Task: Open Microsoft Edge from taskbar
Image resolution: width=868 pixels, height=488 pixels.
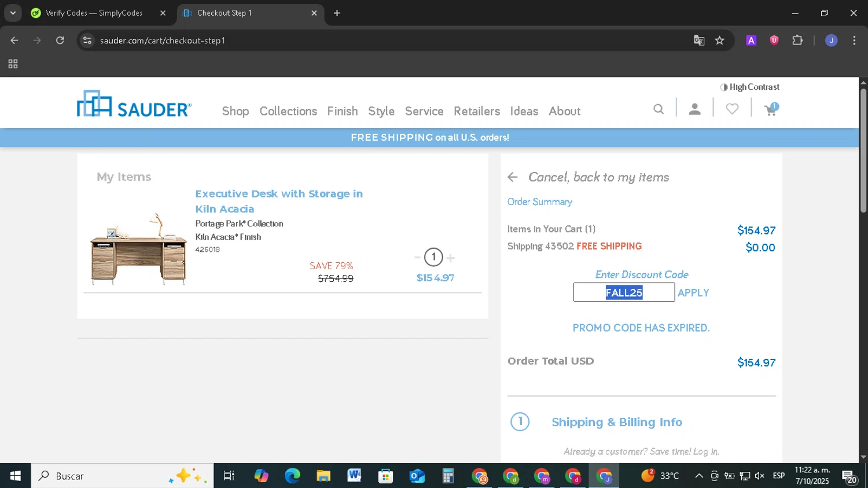Action: (292, 476)
